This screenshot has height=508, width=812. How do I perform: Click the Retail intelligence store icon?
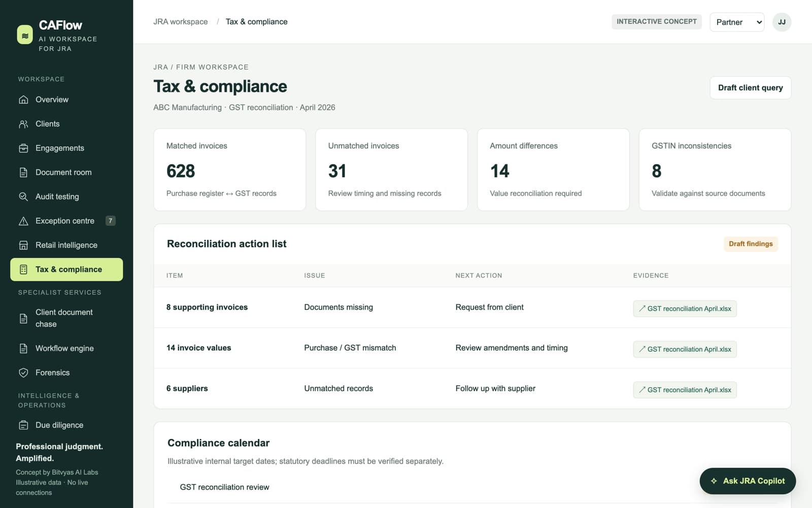point(23,245)
